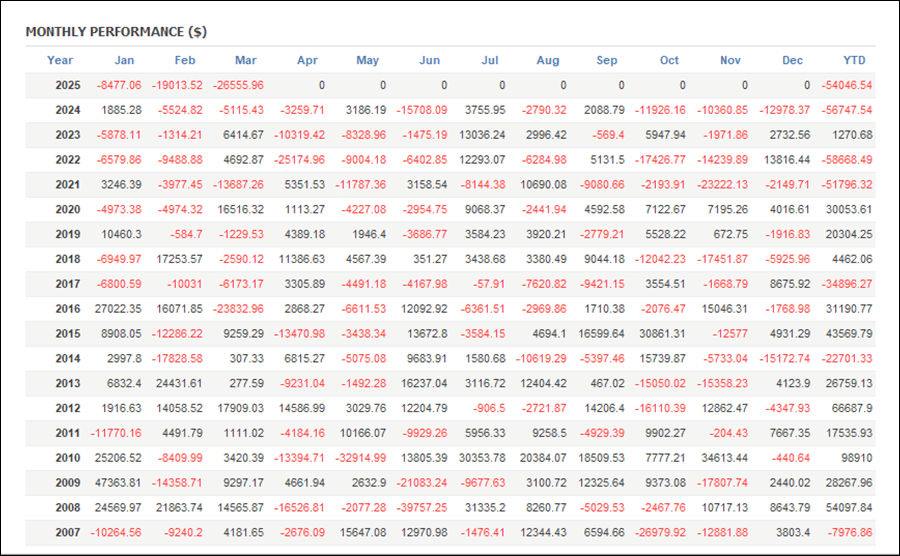
Task: Click the Jul column header
Action: 490,60
